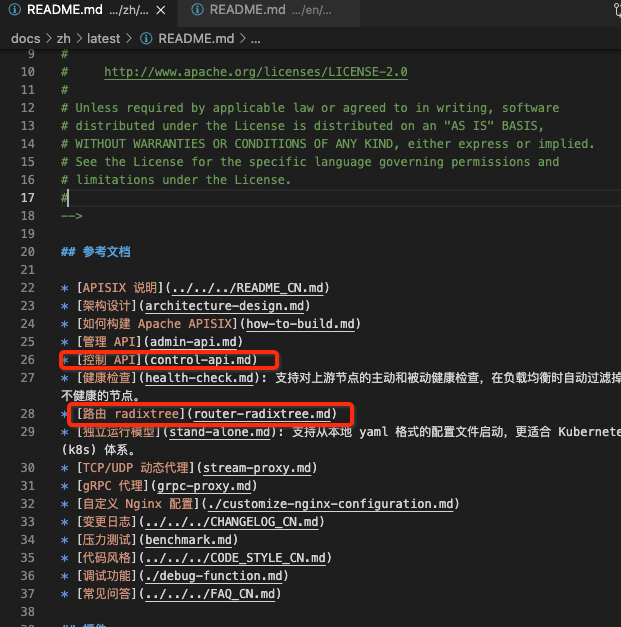Click the source control icon at top right
This screenshot has width=621, height=627.
click(x=617, y=10)
